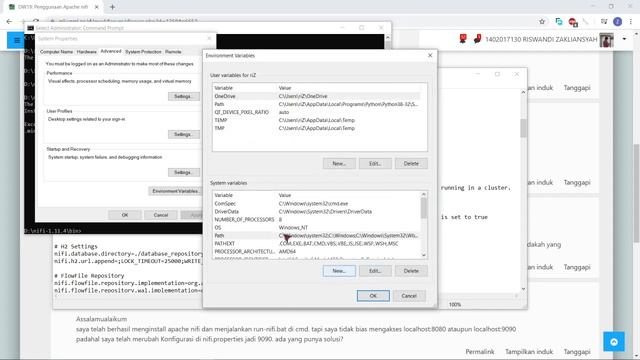640x360 pixels.
Task: Bookmark this page with the star icon
Action: point(542,22)
